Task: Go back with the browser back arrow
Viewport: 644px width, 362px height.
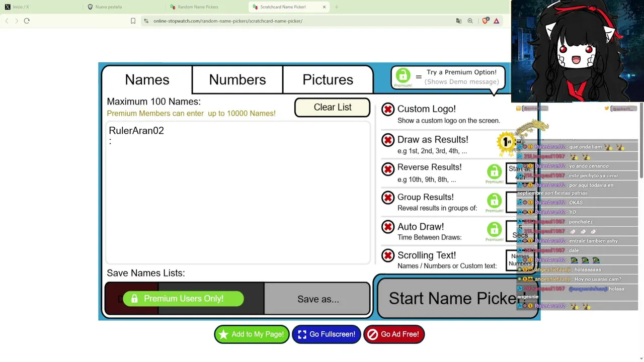Action: click(7, 21)
